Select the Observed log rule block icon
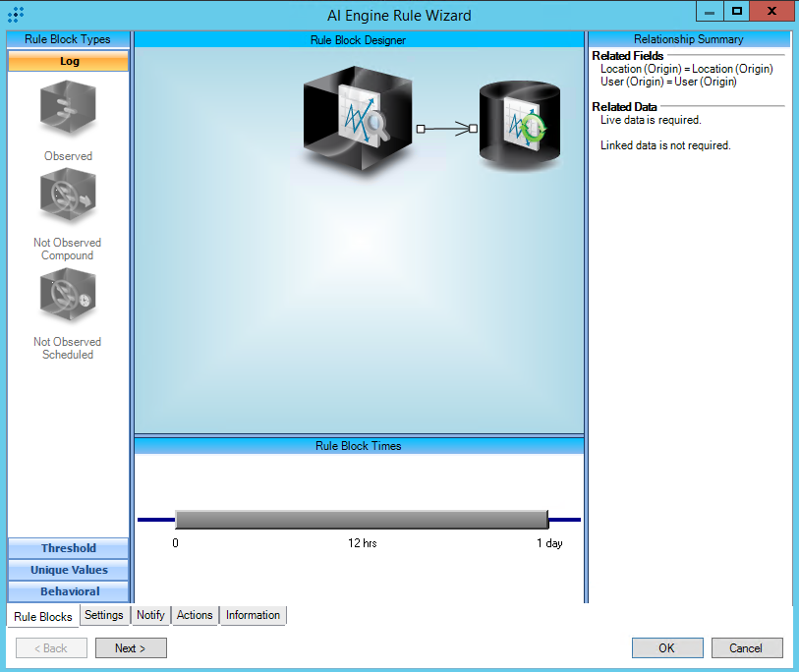The image size is (799, 672). coord(68,109)
